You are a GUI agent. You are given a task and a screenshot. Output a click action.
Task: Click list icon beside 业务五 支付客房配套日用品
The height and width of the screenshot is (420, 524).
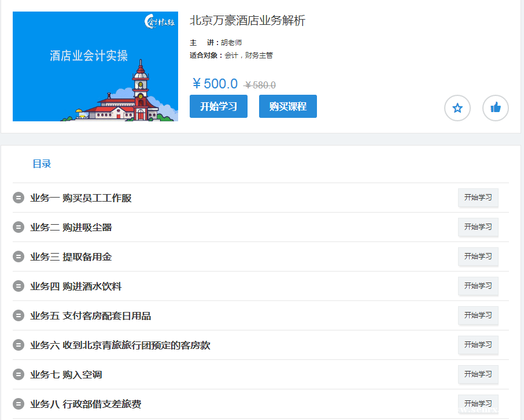tap(19, 316)
